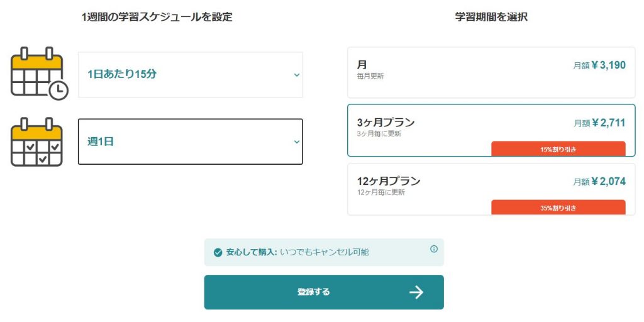Click the info icon beside cancellation notice

(x=434, y=249)
